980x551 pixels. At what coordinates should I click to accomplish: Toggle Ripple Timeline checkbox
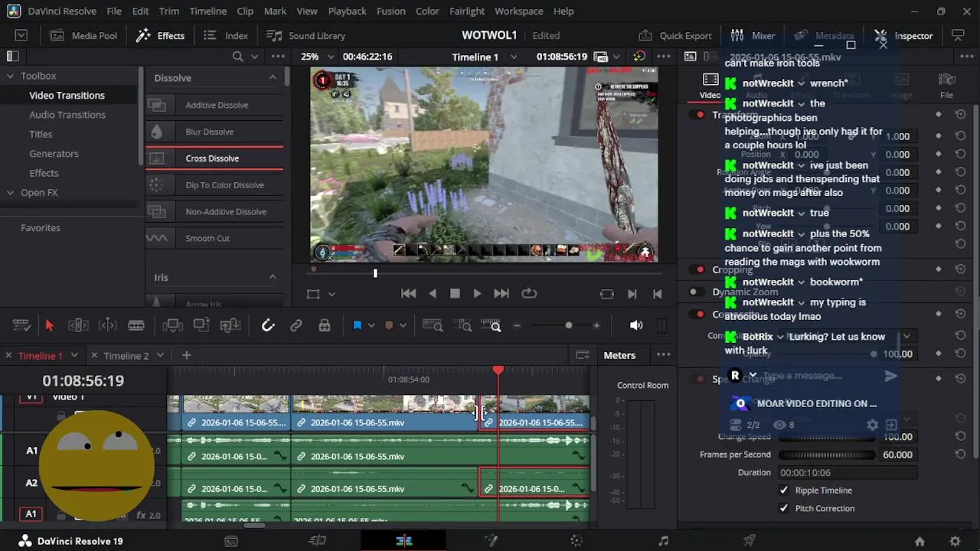click(x=784, y=490)
